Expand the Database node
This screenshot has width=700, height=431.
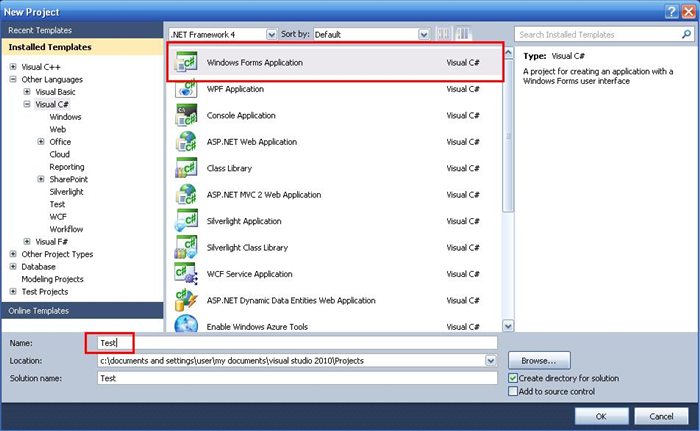13,267
